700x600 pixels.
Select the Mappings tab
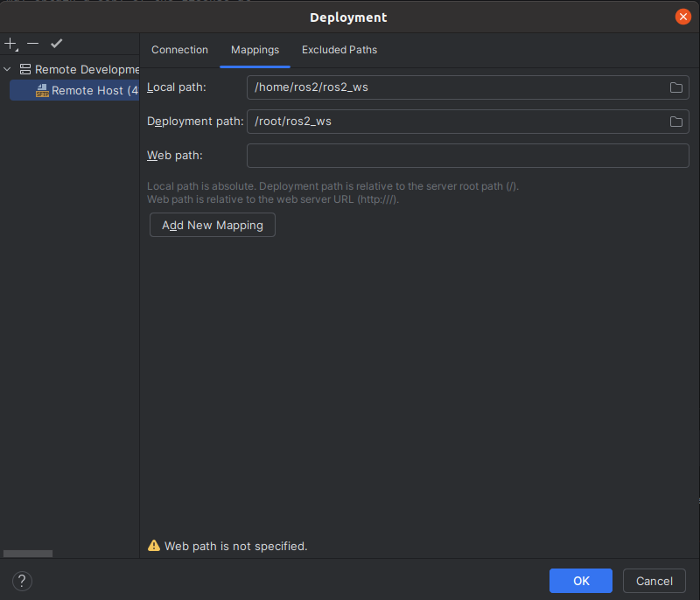coord(255,50)
